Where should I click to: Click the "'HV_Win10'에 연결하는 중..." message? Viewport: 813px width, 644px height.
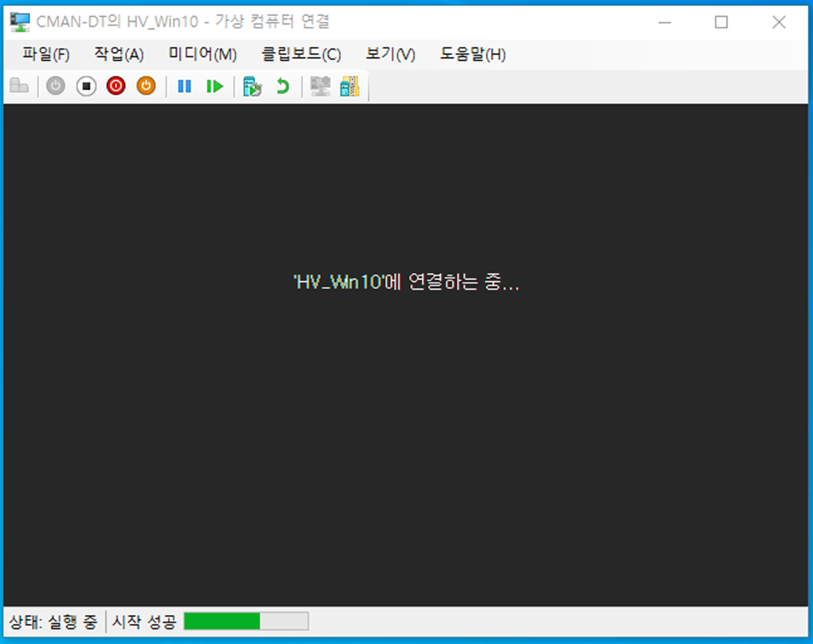tap(406, 282)
